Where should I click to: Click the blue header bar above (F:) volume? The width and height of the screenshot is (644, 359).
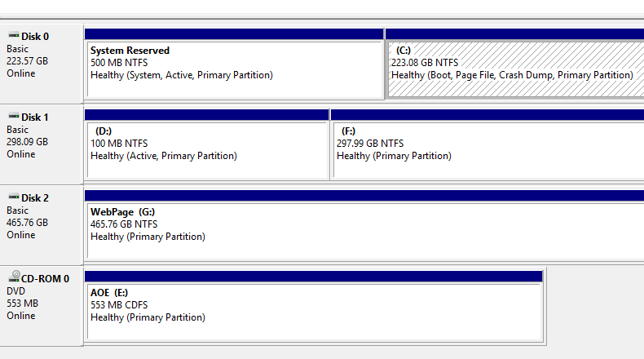pos(487,115)
